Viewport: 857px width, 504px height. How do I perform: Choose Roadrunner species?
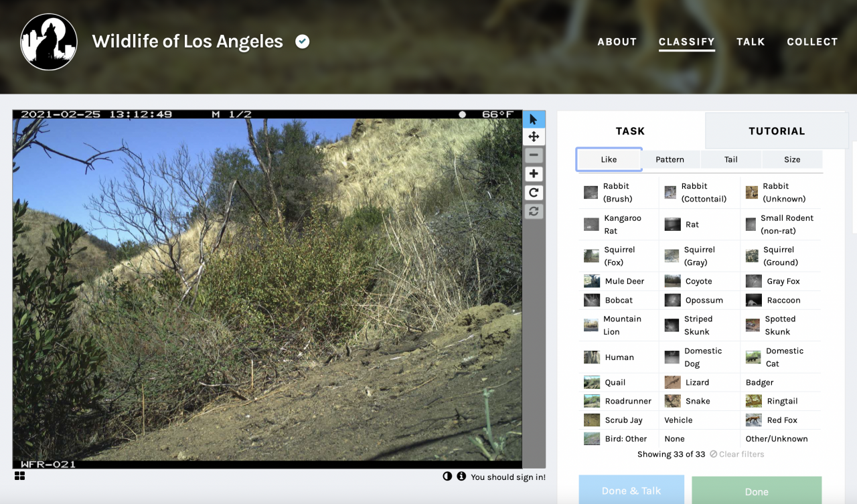tap(618, 401)
